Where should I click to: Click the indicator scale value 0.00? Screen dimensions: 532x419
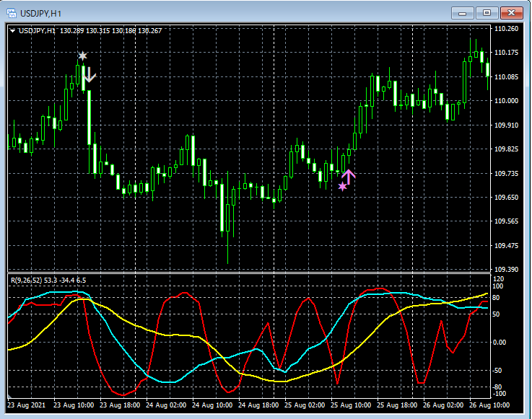(x=500, y=343)
